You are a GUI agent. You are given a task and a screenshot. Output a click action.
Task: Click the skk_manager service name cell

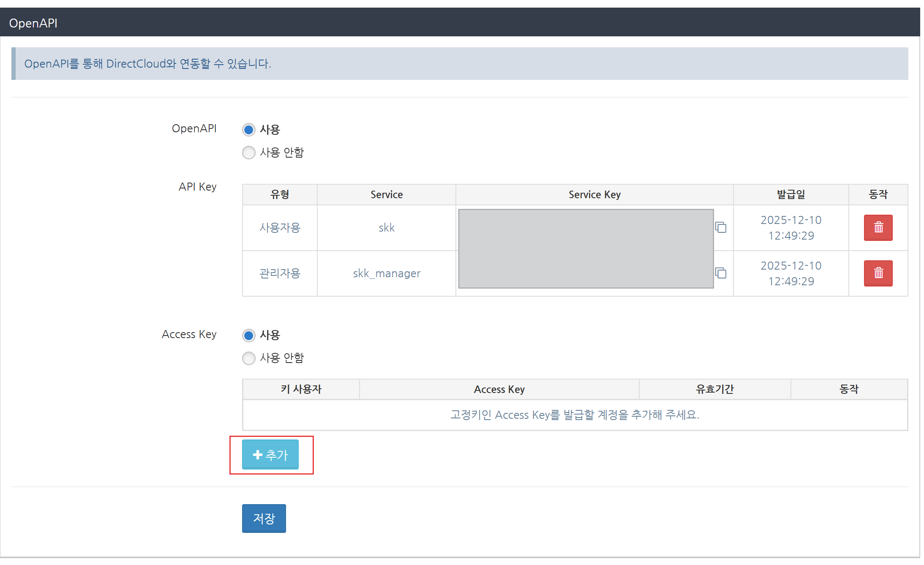point(386,273)
